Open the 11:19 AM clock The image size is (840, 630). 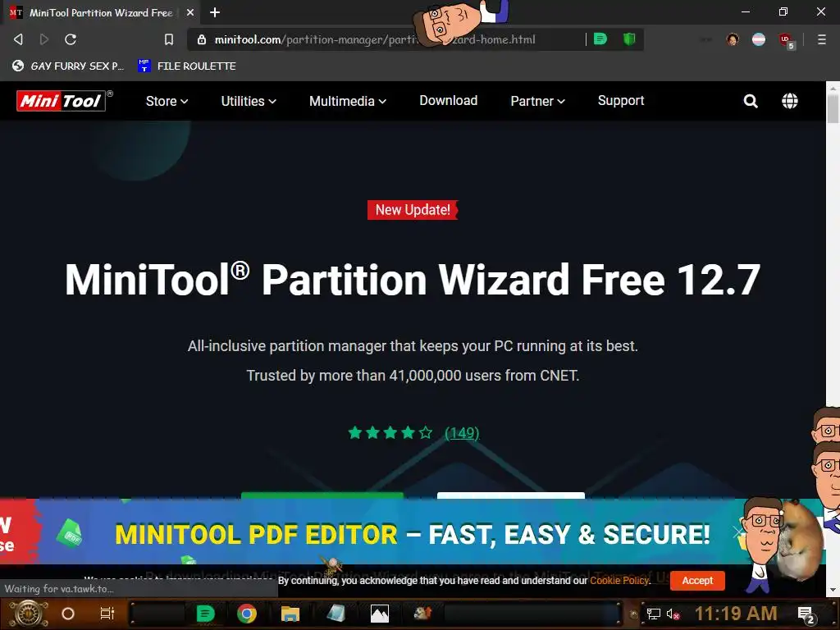point(736,614)
